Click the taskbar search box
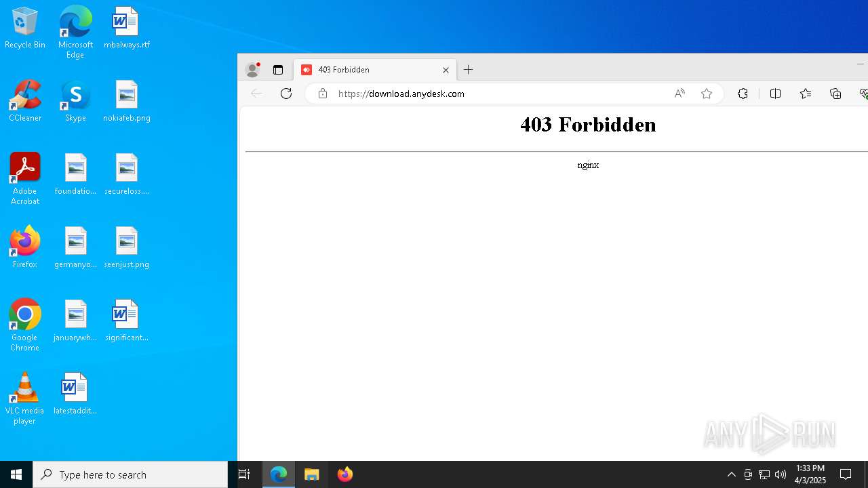The image size is (868, 488). (x=130, y=474)
